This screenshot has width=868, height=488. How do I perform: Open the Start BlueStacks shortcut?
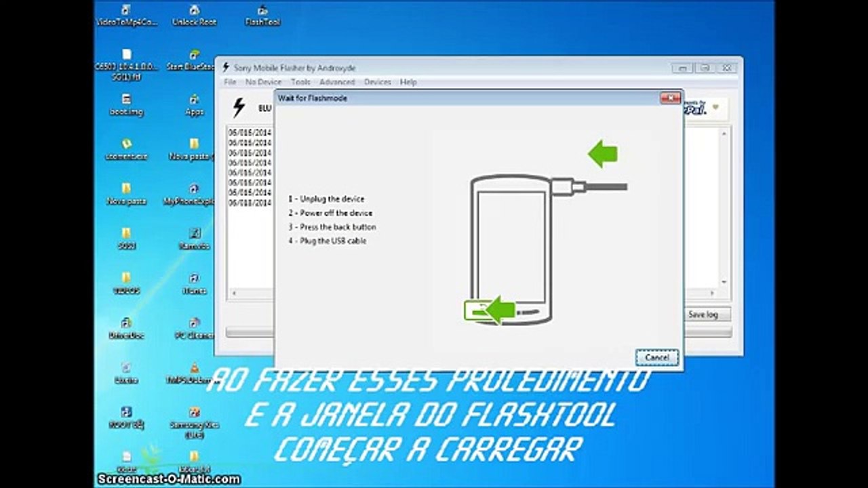194,60
